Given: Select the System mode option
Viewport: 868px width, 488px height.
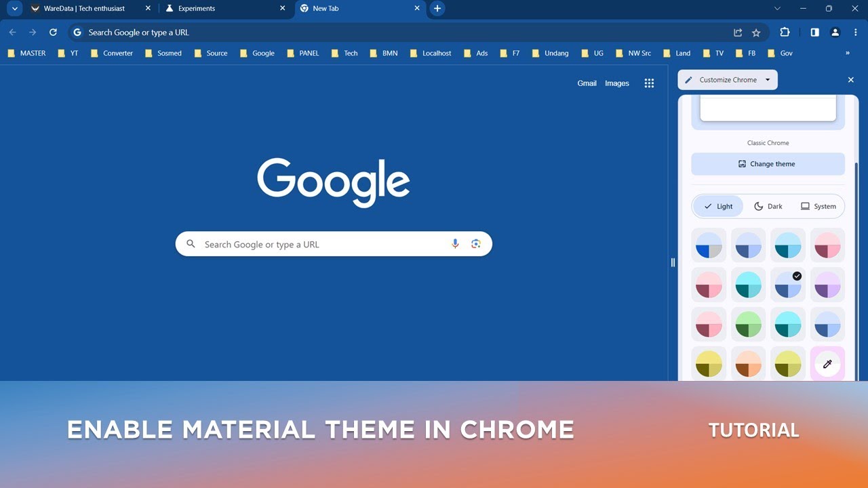Looking at the screenshot, I should pos(818,206).
